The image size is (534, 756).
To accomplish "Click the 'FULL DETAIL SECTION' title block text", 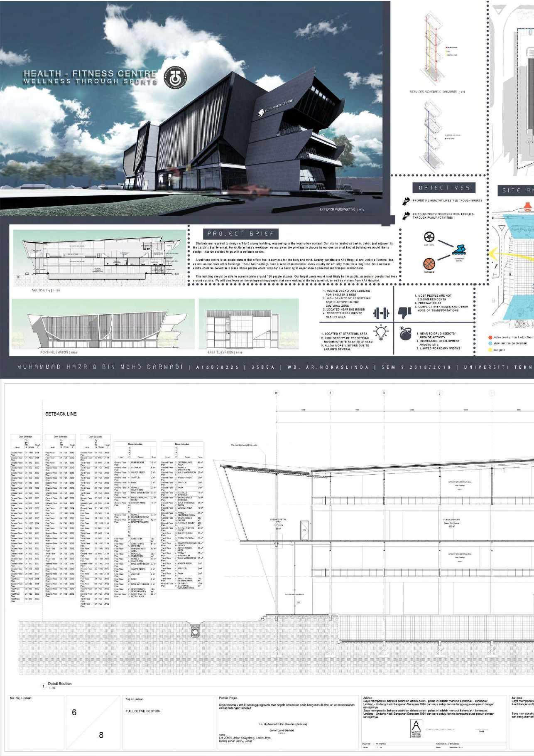I will (143, 711).
